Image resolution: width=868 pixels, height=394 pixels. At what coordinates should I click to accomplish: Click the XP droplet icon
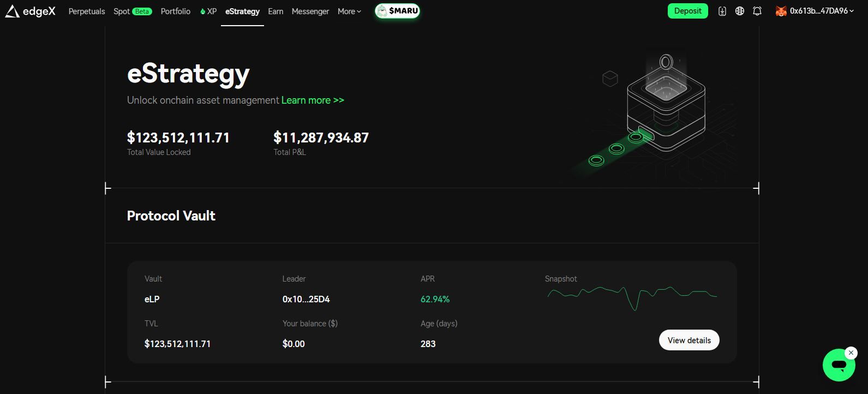click(203, 11)
